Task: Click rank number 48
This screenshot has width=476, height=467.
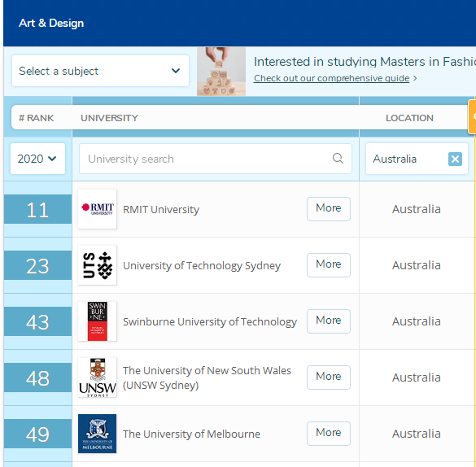Action: click(x=37, y=378)
